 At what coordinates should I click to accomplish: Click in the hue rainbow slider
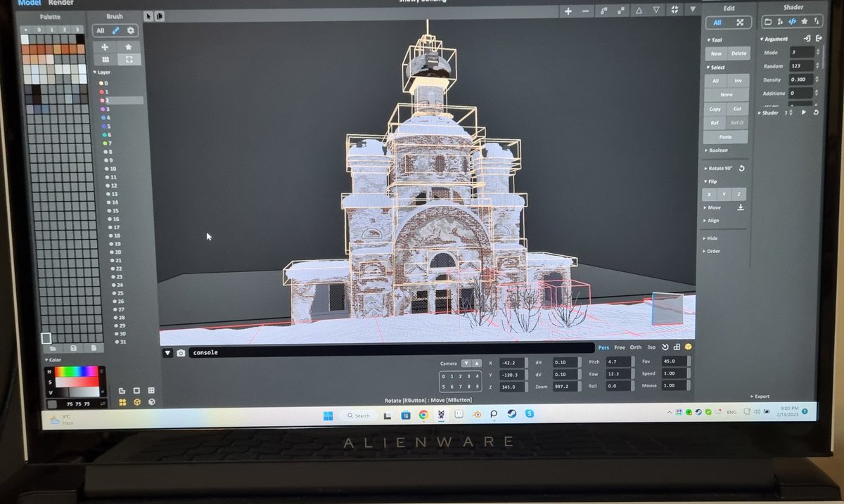76,371
